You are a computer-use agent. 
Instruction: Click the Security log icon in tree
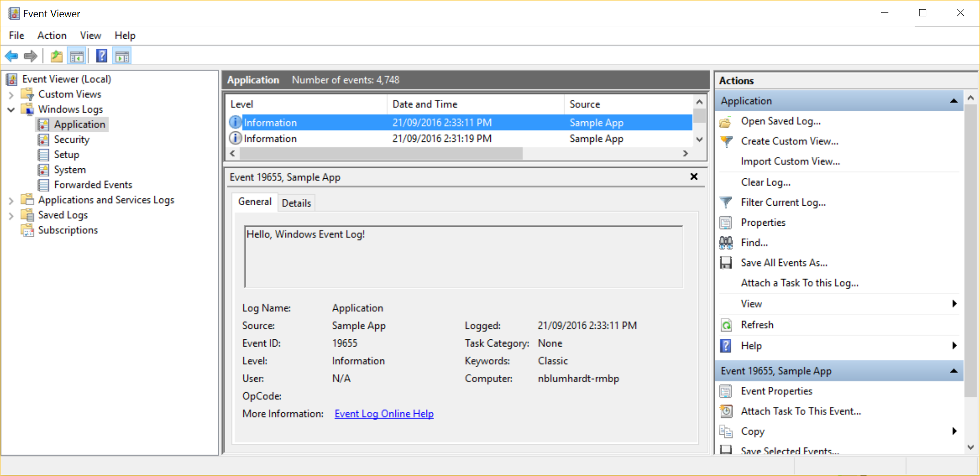[x=44, y=139]
